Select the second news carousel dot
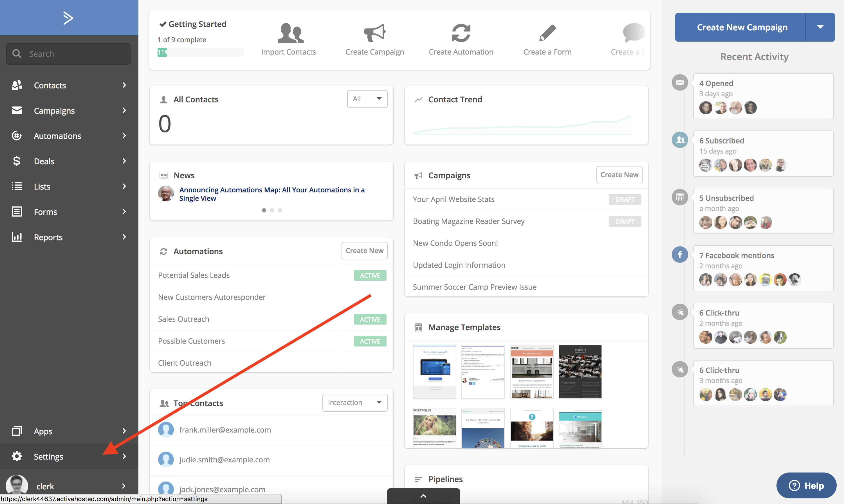Viewport: 844px width, 504px height. (x=272, y=210)
